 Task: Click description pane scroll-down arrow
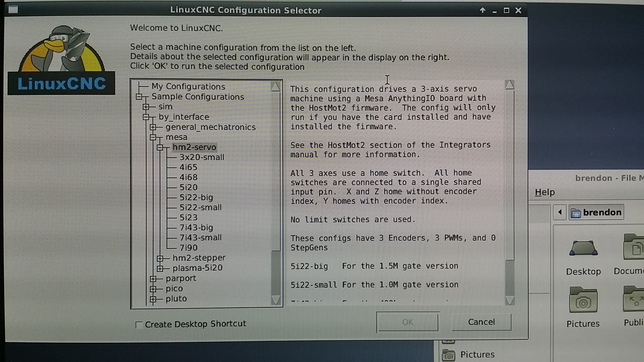[510, 301]
